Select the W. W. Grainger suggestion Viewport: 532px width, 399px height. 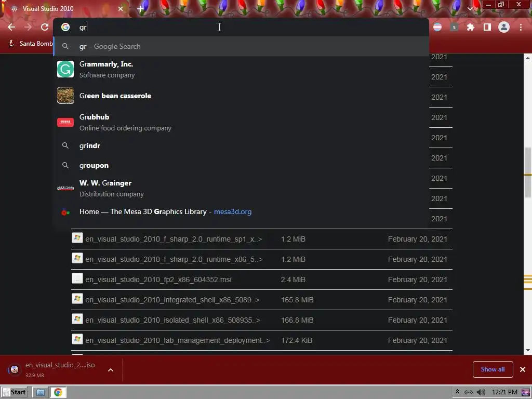(241, 188)
